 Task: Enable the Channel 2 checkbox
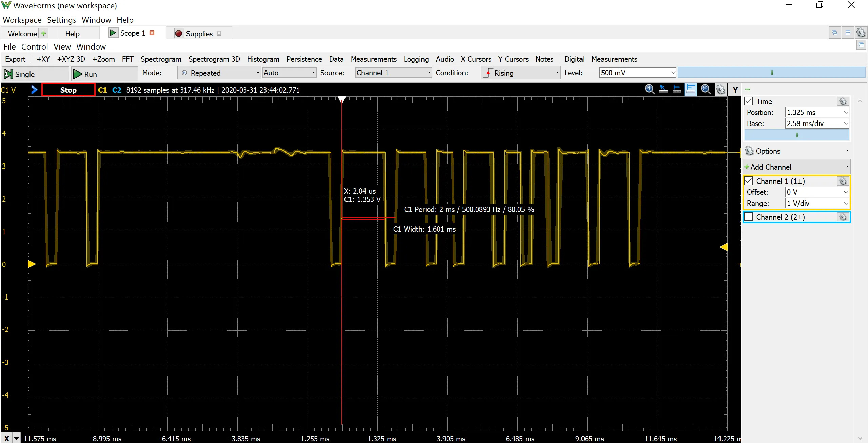749,217
